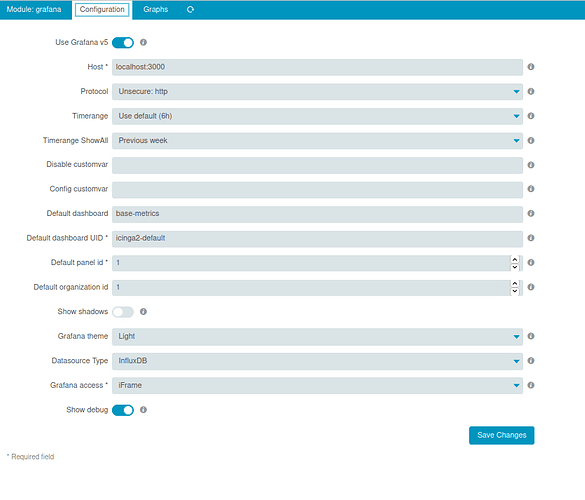Image resolution: width=585 pixels, height=500 pixels.
Task: Open the Timerange dropdown
Action: click(x=317, y=116)
